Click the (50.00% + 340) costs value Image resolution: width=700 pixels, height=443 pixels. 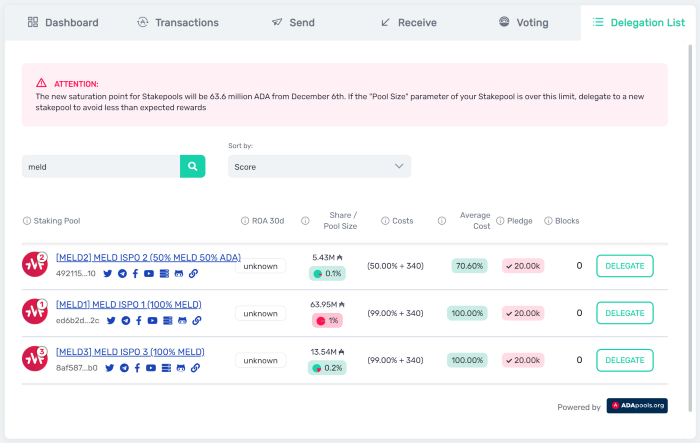(395, 266)
